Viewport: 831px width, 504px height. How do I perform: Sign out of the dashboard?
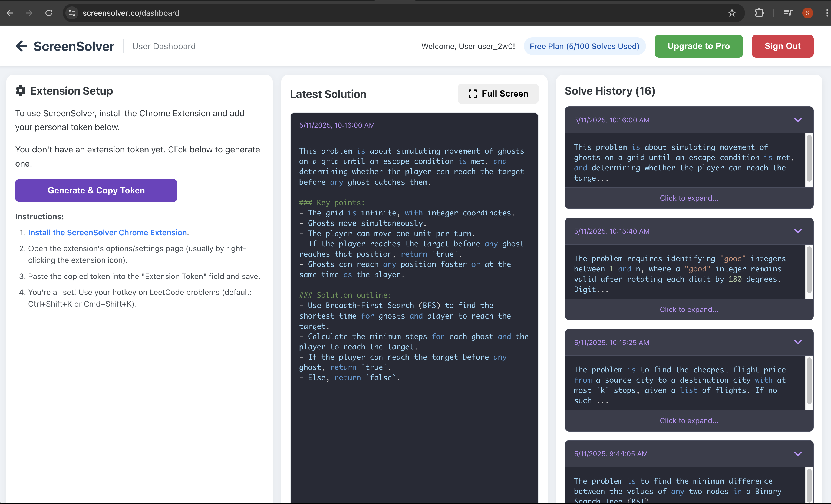(x=782, y=46)
